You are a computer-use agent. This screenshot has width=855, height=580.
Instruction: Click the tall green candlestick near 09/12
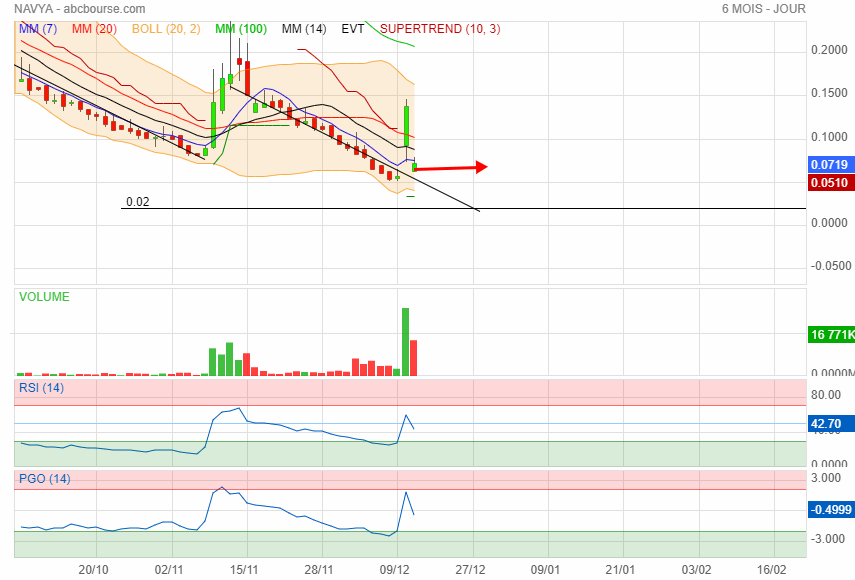(407, 125)
